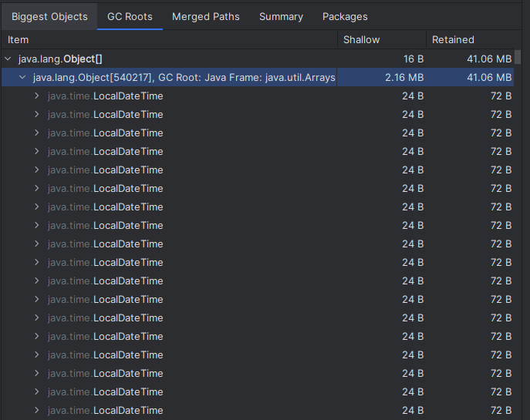The height and width of the screenshot is (420, 530).
Task: Open the Packages tab
Action: tap(345, 16)
